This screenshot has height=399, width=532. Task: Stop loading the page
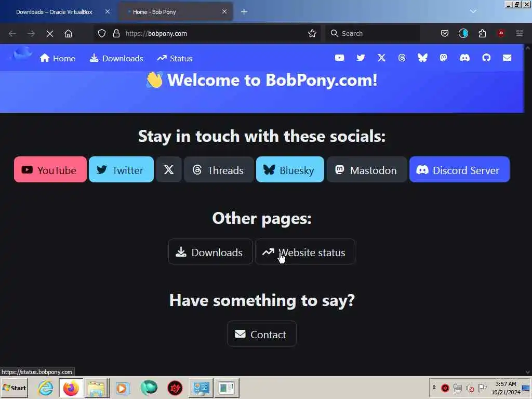pos(49,34)
